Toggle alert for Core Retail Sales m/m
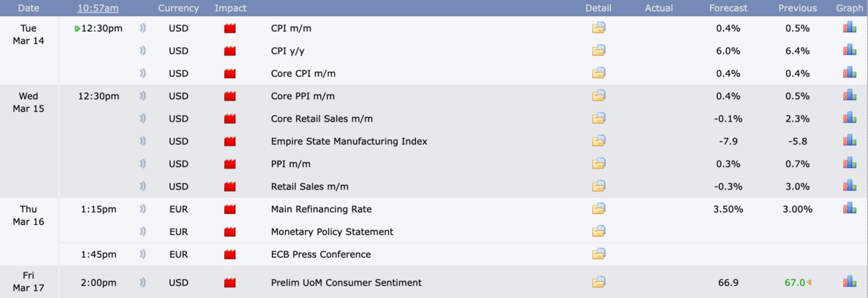 pyautogui.click(x=142, y=119)
